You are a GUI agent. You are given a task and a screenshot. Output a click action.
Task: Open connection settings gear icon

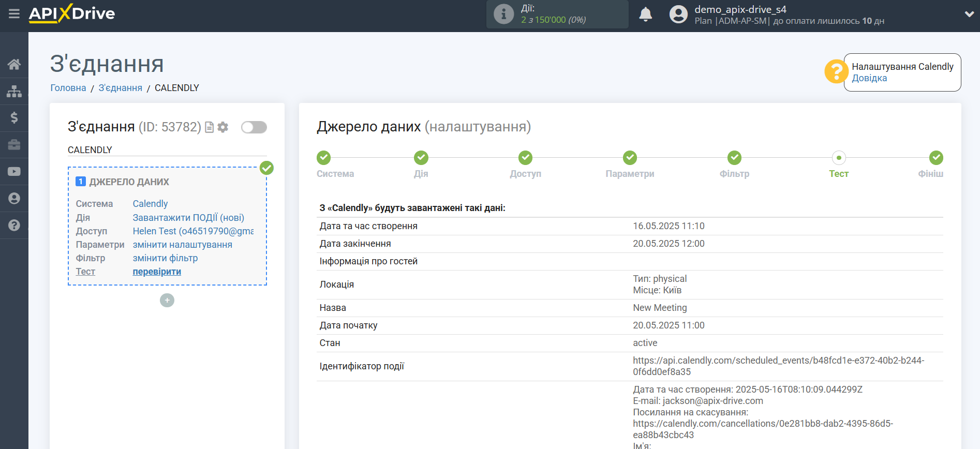point(223,127)
